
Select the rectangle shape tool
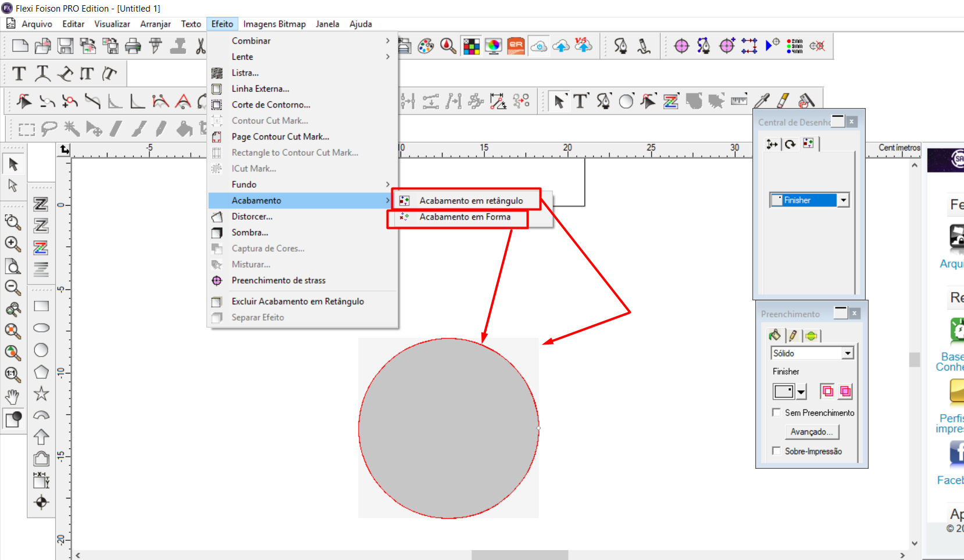point(41,306)
